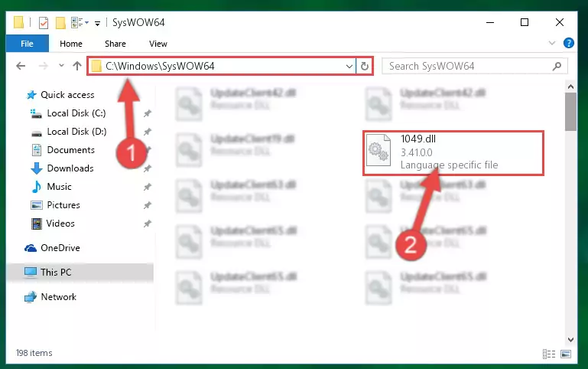This screenshot has height=369, width=588.
Task: Select Quick access in navigation pane
Action: tap(67, 95)
